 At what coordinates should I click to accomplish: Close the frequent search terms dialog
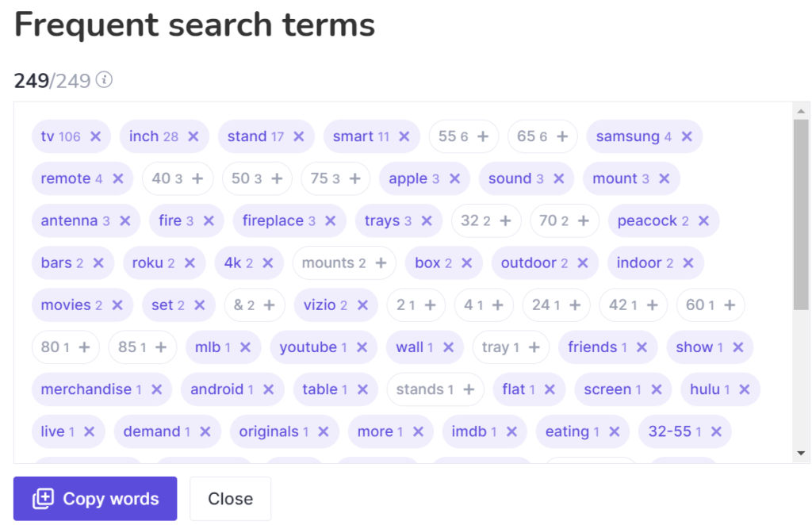tap(231, 499)
